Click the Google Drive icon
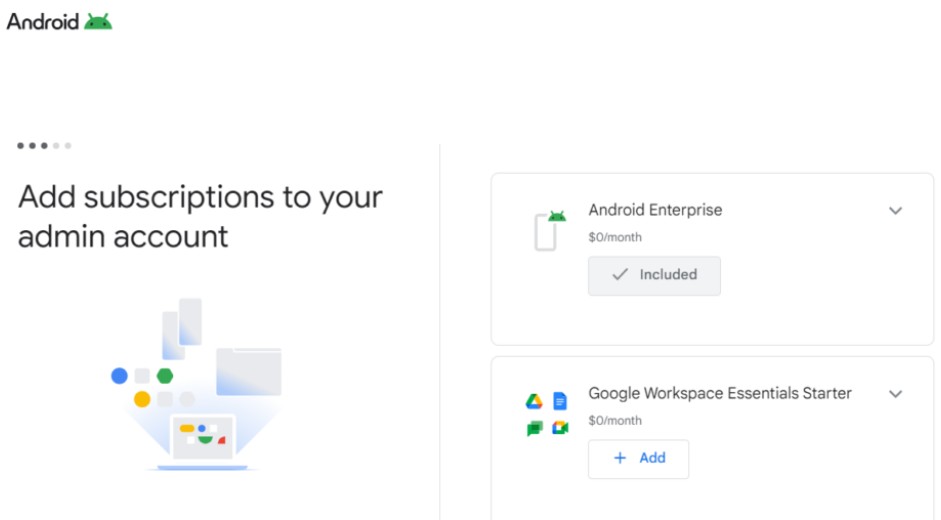Image resolution: width=941 pixels, height=520 pixels. (534, 401)
